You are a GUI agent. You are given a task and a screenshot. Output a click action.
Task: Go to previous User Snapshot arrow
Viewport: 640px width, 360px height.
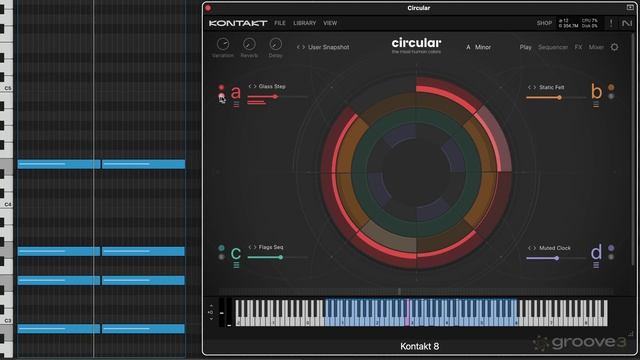coord(298,47)
